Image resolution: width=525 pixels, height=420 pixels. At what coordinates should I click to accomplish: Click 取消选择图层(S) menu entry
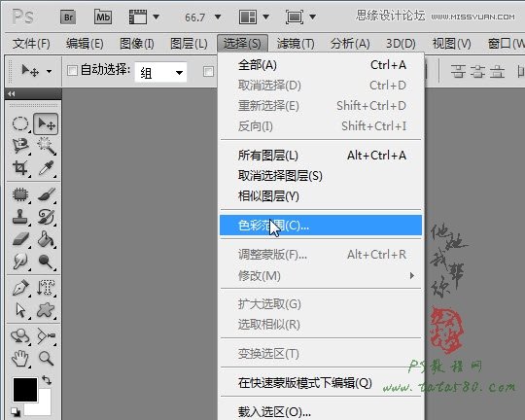[x=322, y=176]
